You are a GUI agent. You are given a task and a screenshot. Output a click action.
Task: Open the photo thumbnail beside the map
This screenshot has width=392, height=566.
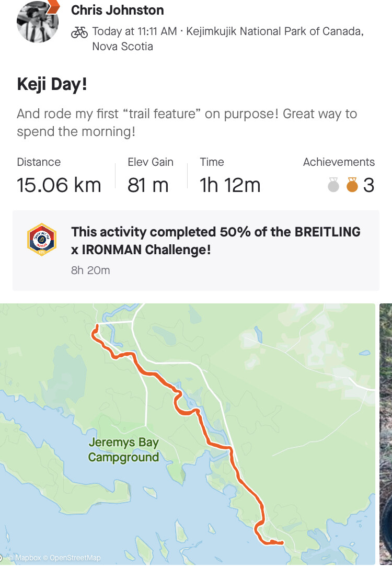click(386, 434)
